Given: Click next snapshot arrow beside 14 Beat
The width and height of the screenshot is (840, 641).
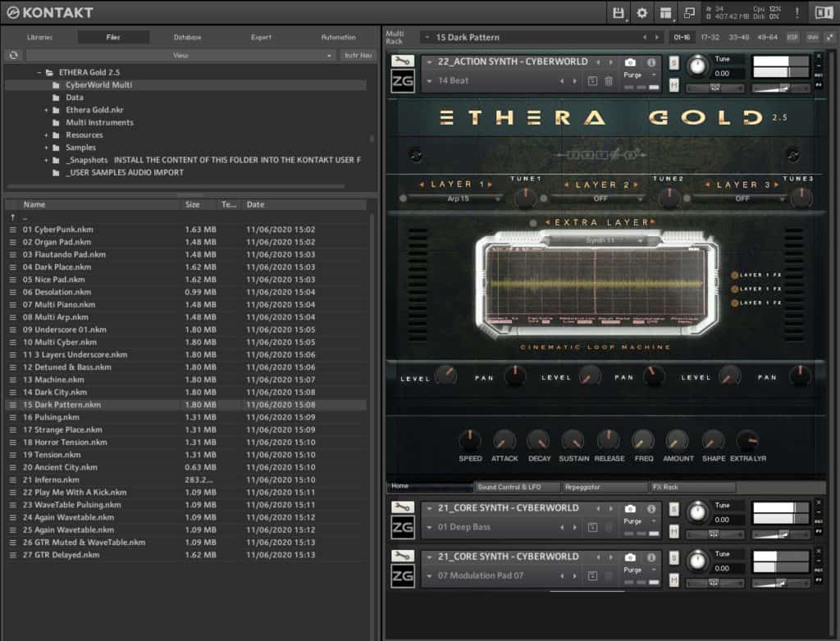Looking at the screenshot, I should point(575,81).
